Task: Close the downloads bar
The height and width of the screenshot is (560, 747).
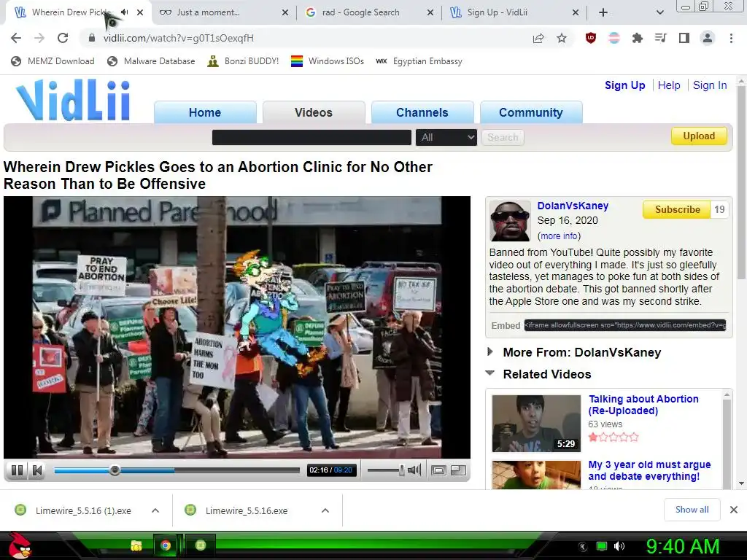Action: pyautogui.click(x=734, y=510)
